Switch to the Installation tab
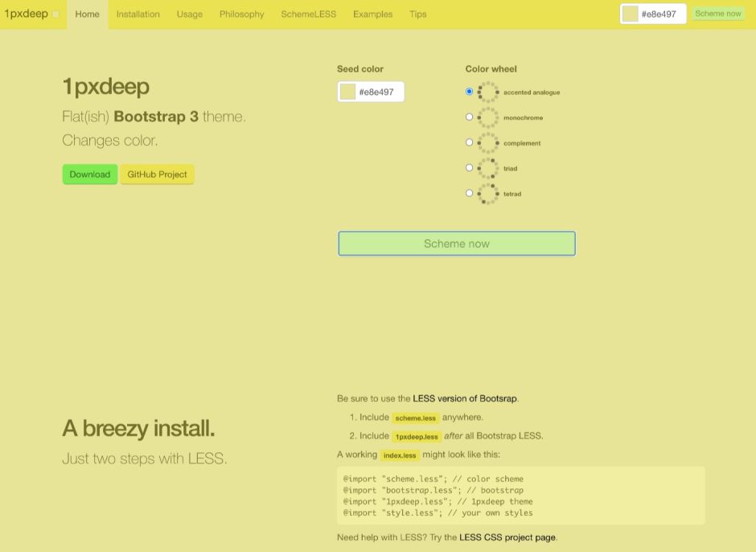The image size is (756, 552). coord(138,14)
